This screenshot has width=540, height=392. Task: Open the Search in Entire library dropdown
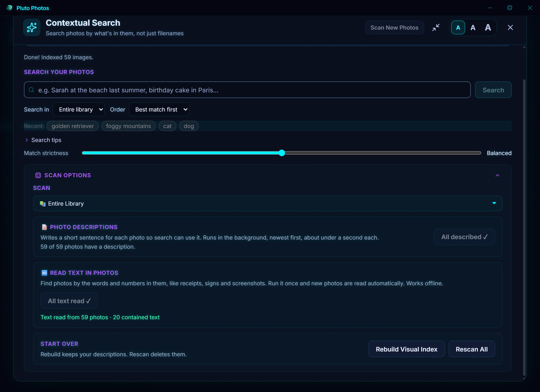79,110
